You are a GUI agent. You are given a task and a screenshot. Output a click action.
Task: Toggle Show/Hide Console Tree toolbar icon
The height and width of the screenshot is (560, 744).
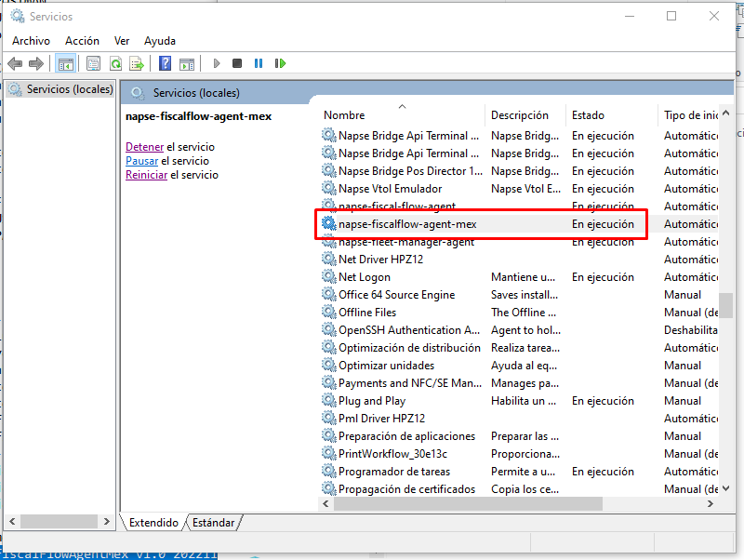[x=65, y=63]
